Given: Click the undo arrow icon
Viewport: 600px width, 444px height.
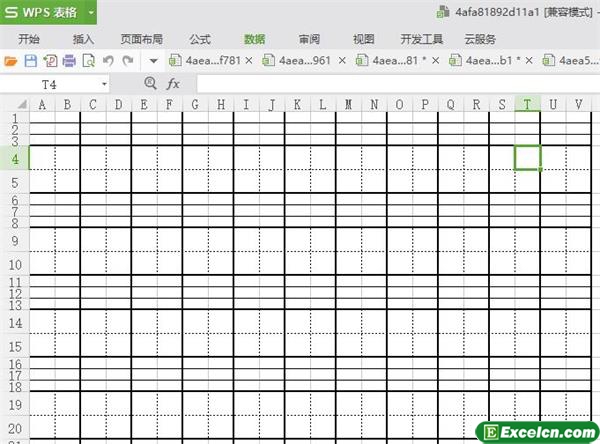Looking at the screenshot, I should coord(108,60).
